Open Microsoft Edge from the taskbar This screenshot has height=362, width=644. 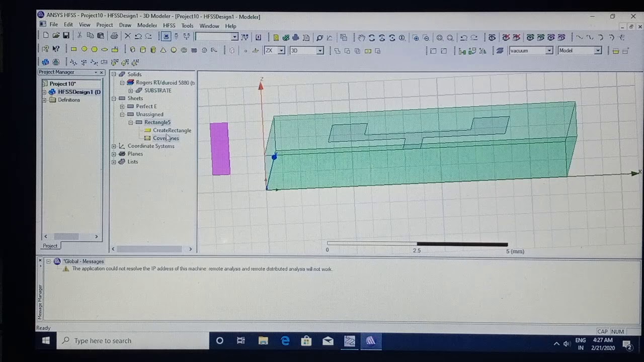tap(285, 341)
